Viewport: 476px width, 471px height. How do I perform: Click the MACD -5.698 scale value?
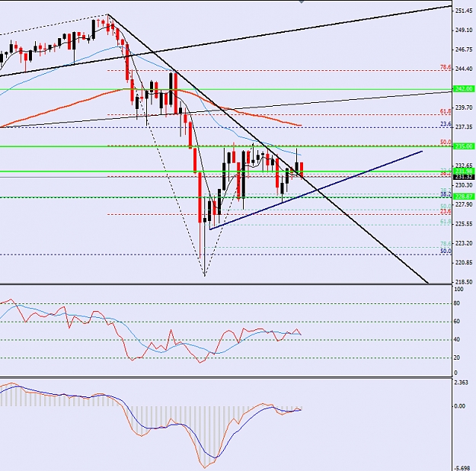[461, 468]
